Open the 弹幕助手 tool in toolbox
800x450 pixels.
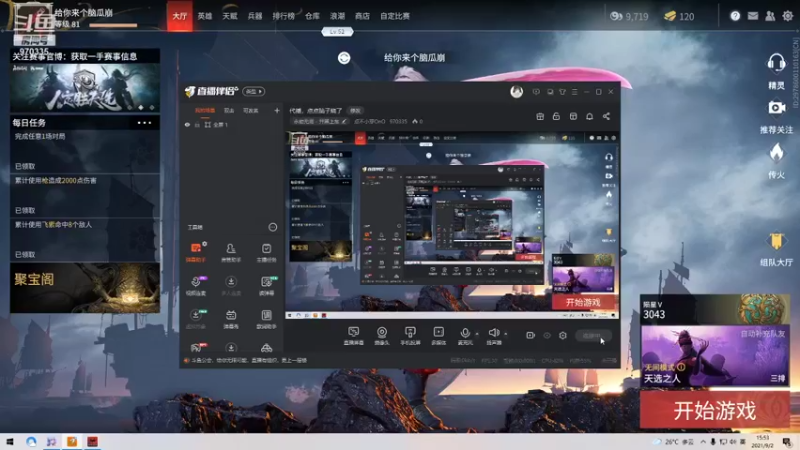tap(195, 252)
